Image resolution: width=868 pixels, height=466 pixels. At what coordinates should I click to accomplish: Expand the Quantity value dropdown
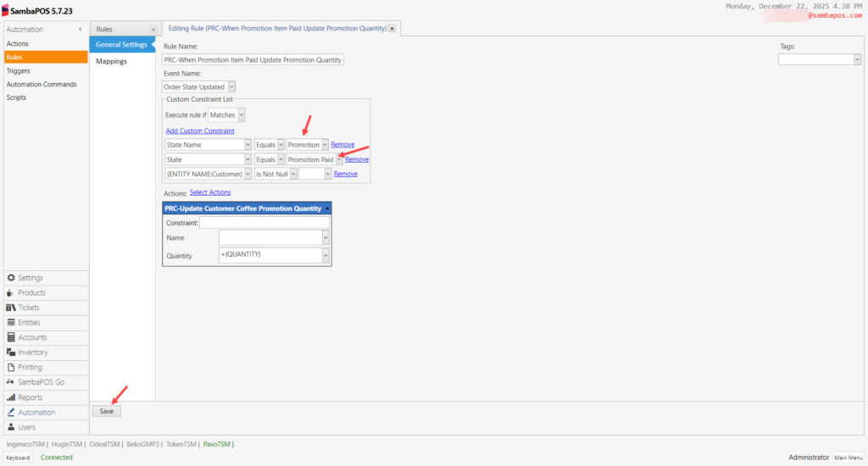pos(325,255)
